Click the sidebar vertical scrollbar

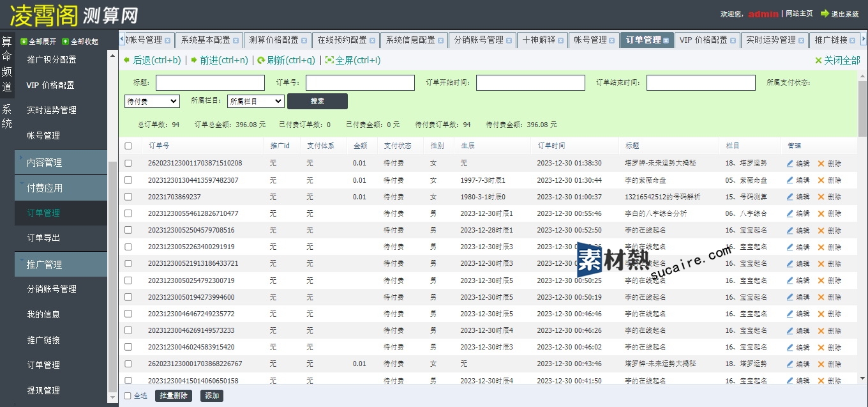point(113,276)
